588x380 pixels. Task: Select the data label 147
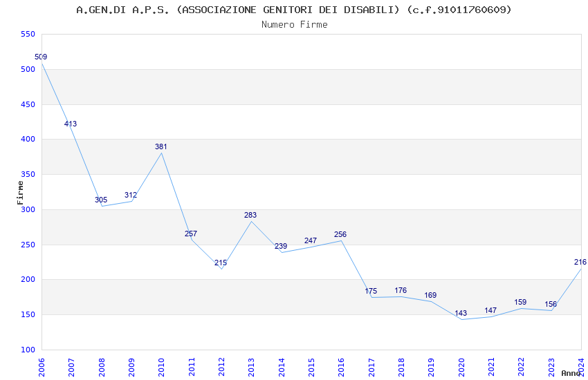pos(490,310)
